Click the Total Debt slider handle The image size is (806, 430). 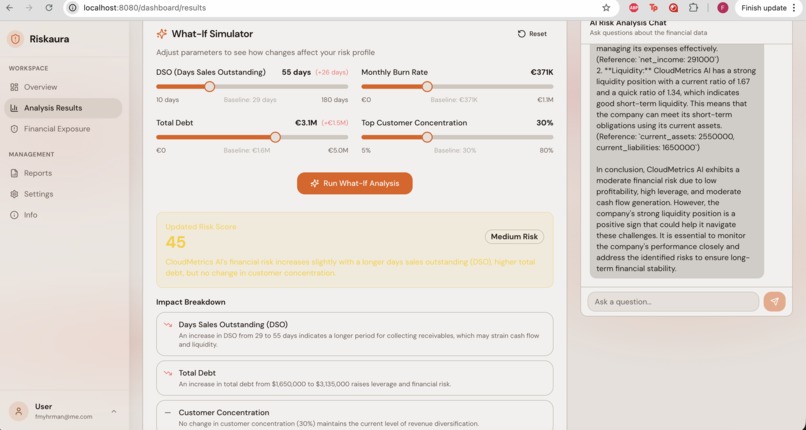pos(276,137)
